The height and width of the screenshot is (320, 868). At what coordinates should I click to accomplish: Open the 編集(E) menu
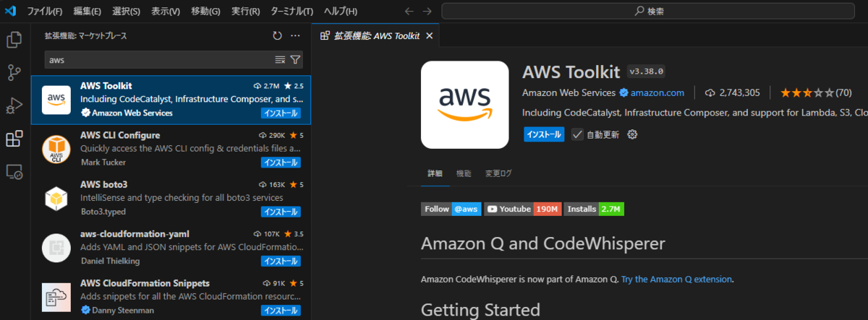[87, 11]
